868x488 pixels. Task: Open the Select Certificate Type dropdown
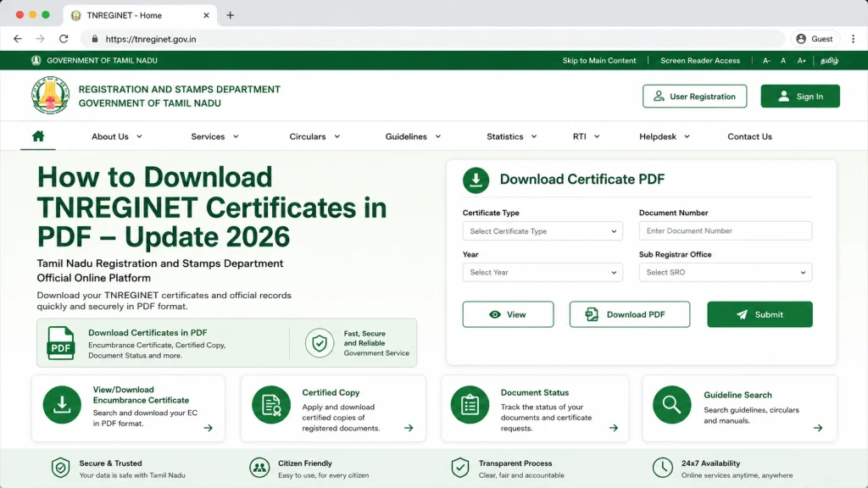pos(542,231)
